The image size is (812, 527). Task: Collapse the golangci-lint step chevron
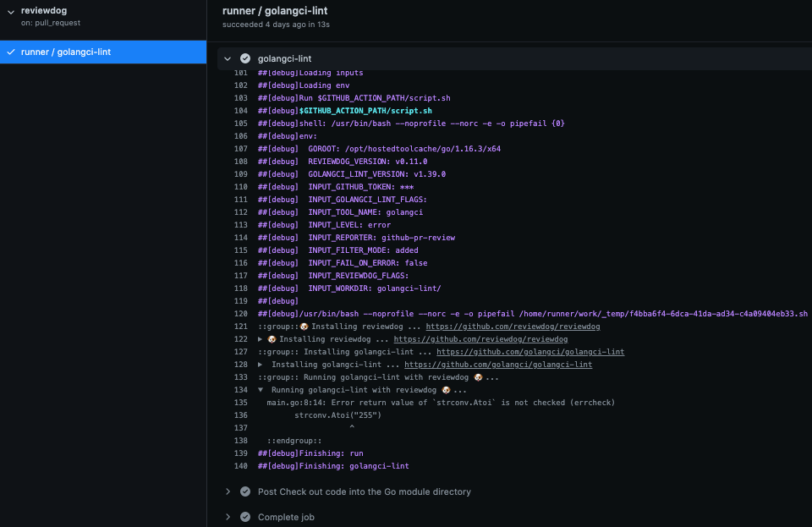click(x=228, y=58)
